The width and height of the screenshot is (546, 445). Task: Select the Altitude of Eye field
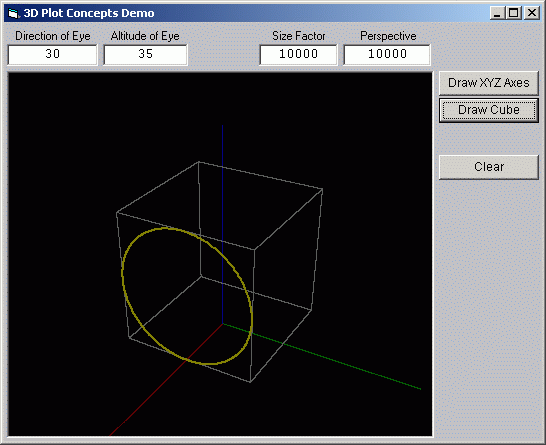tap(145, 54)
